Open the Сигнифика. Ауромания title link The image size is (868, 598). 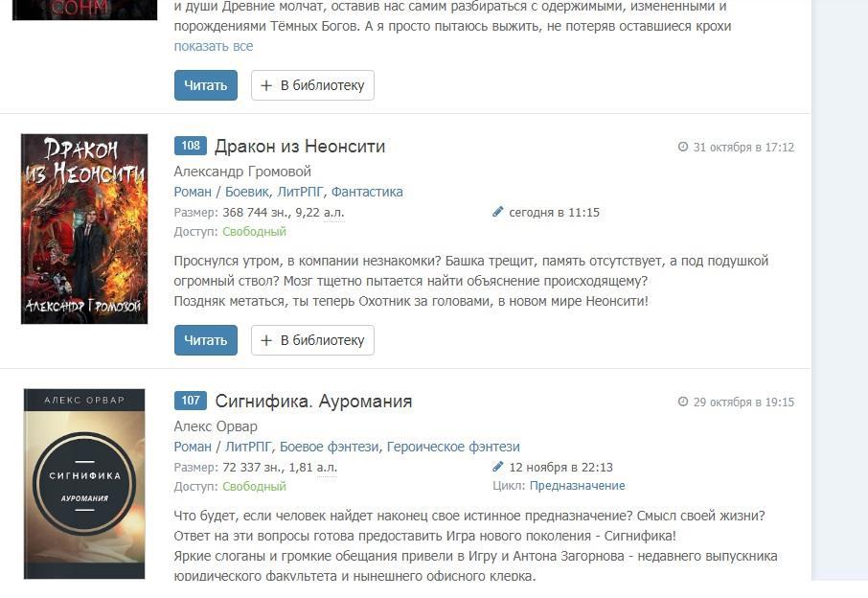[314, 401]
